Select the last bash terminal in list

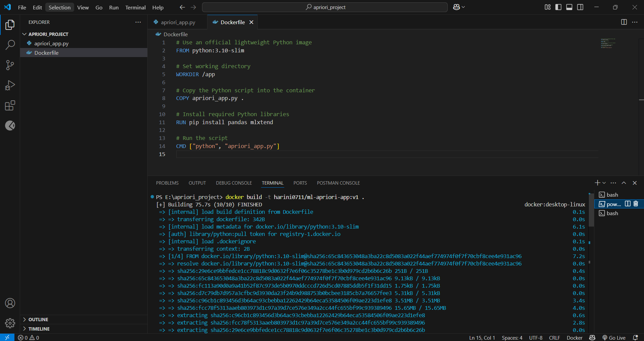pos(619,213)
